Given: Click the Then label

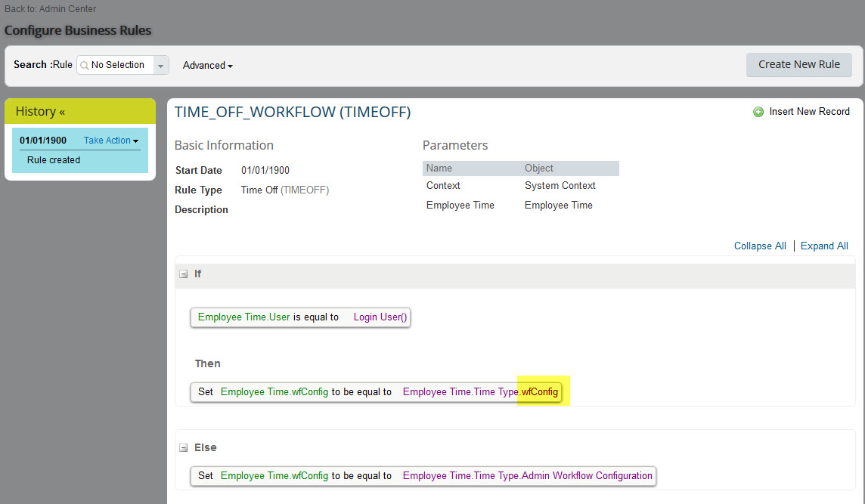Looking at the screenshot, I should [x=207, y=363].
